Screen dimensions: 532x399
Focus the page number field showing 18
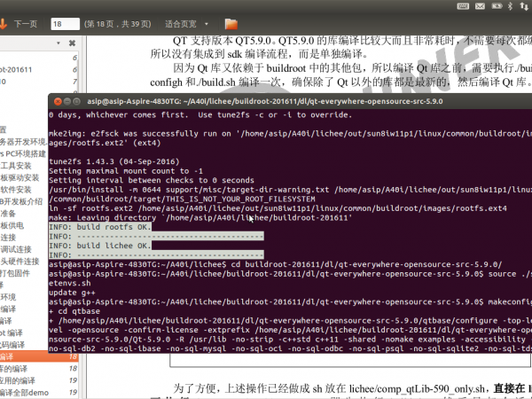point(66,24)
